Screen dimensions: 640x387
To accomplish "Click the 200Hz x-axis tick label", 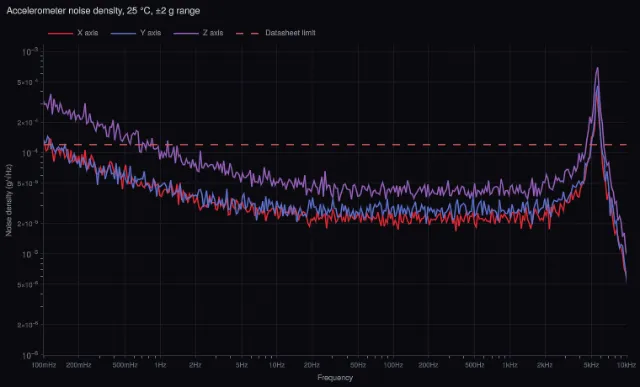I will (428, 365).
